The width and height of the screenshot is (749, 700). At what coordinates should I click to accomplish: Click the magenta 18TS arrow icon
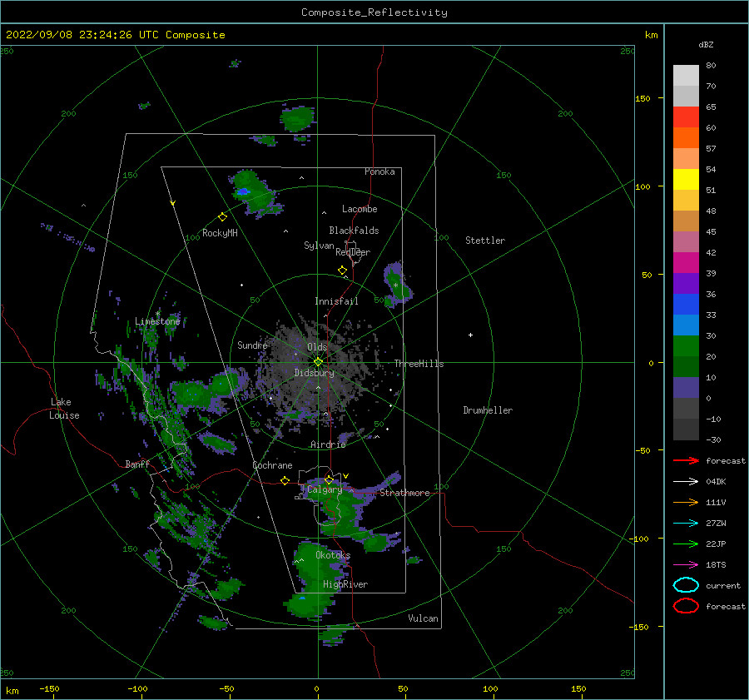pyautogui.click(x=686, y=565)
